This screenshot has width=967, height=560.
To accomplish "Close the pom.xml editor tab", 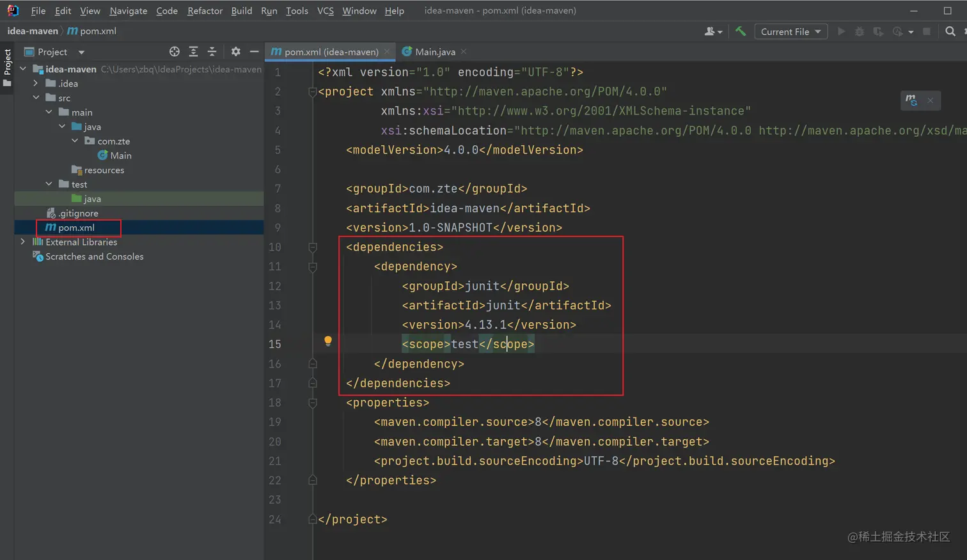I will [x=387, y=52].
